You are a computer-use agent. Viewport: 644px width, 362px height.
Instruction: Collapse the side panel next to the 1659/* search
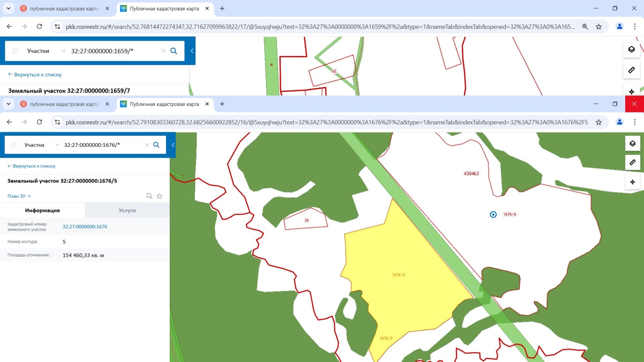192,51
